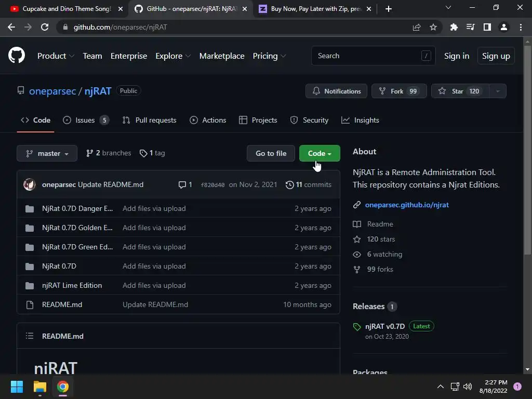Screen dimensions: 532x399
Task: Click the Sign in link
Action: 457,56
